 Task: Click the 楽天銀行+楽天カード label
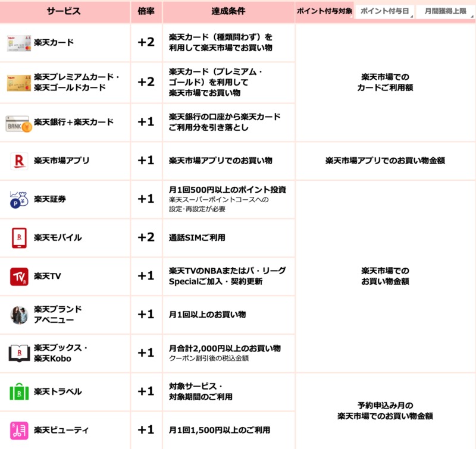tap(74, 122)
